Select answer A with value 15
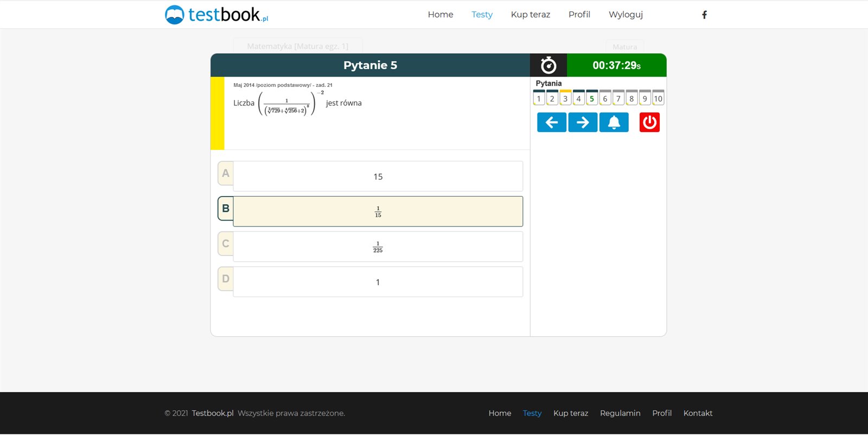 378,176
